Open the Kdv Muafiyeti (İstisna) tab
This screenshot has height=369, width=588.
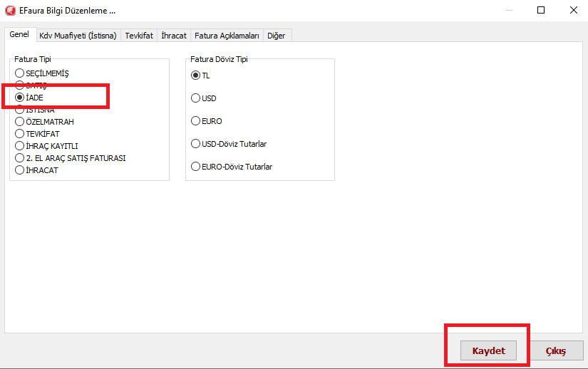click(78, 36)
